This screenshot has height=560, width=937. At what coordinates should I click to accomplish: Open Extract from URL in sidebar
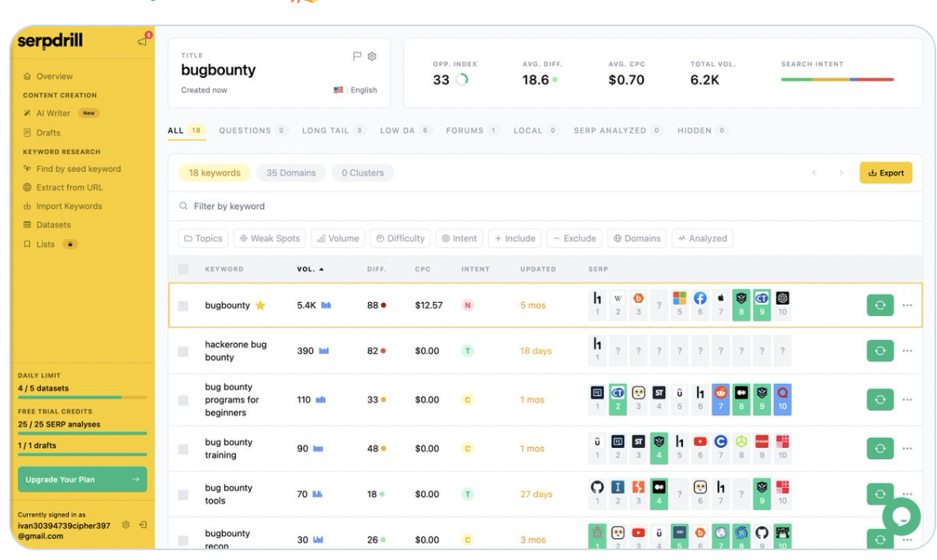[63, 187]
